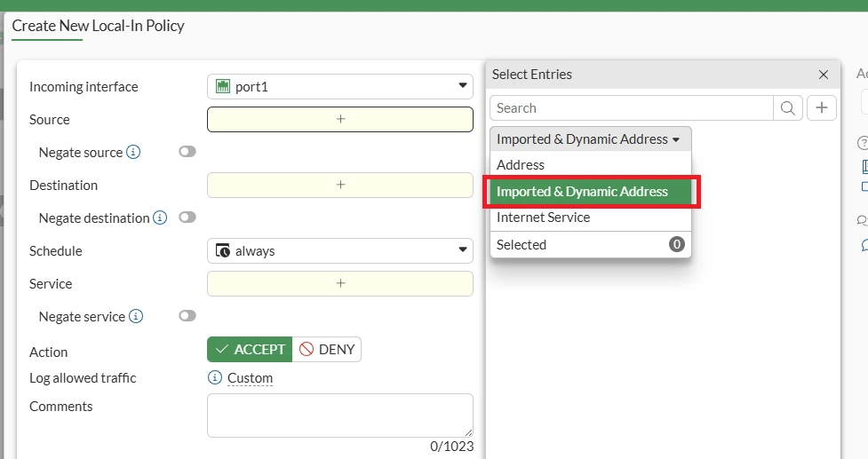Focus the Search box in Select Entries

pos(632,107)
